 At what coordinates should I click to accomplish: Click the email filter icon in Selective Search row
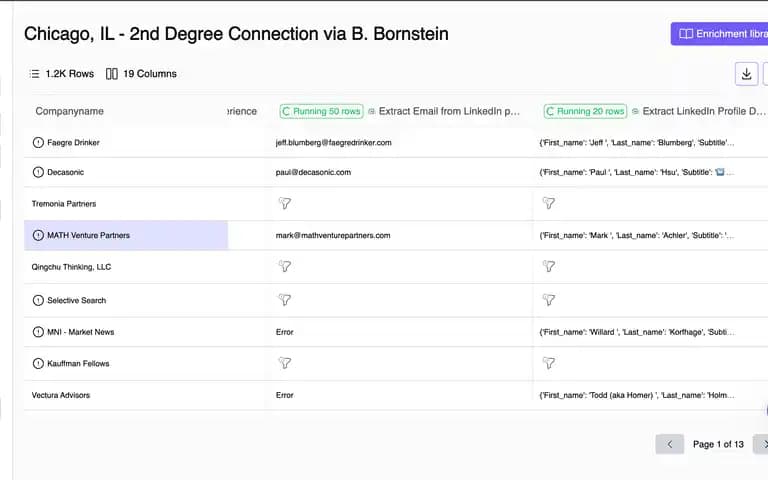pos(285,300)
